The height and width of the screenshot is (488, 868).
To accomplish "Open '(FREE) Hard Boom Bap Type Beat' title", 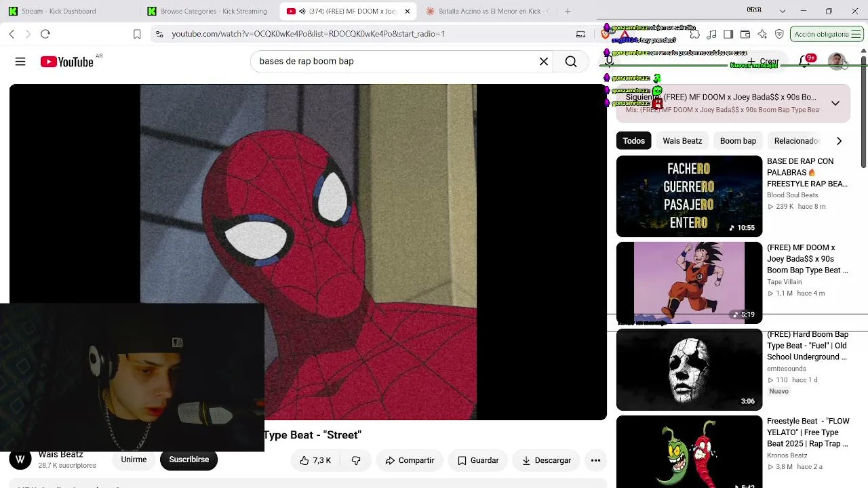I will pyautogui.click(x=808, y=346).
